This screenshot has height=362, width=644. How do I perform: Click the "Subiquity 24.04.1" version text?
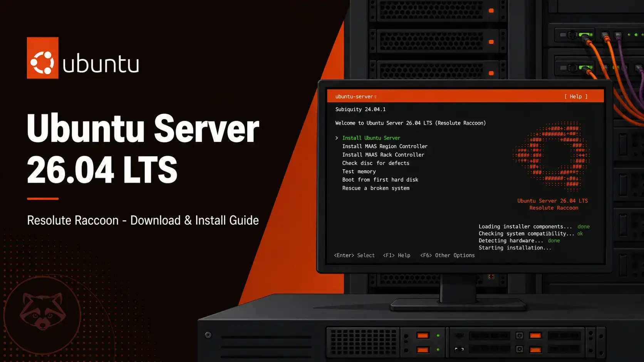pos(360,109)
